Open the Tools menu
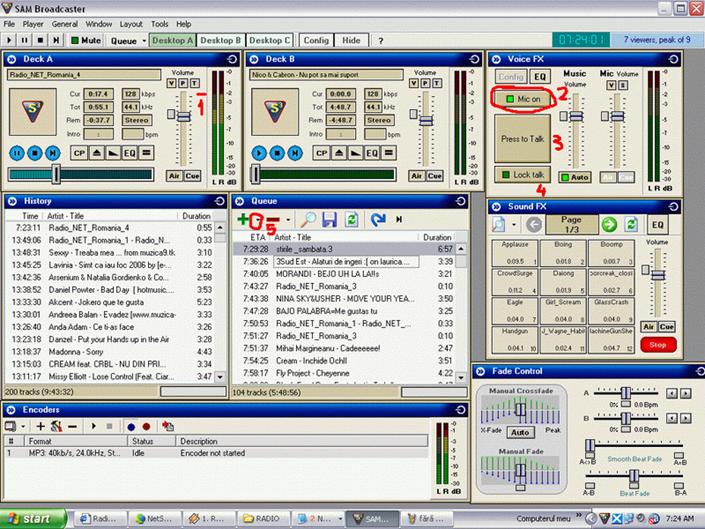 tap(159, 23)
